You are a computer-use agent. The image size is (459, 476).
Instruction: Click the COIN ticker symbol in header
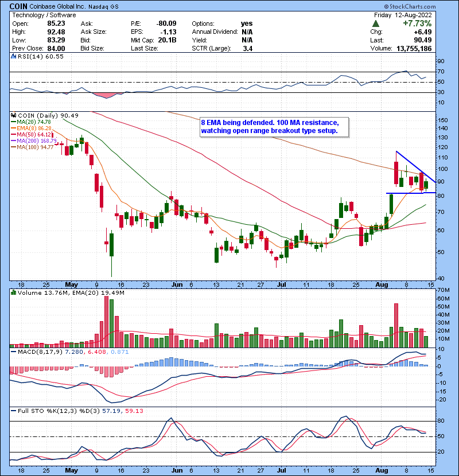click(18, 6)
